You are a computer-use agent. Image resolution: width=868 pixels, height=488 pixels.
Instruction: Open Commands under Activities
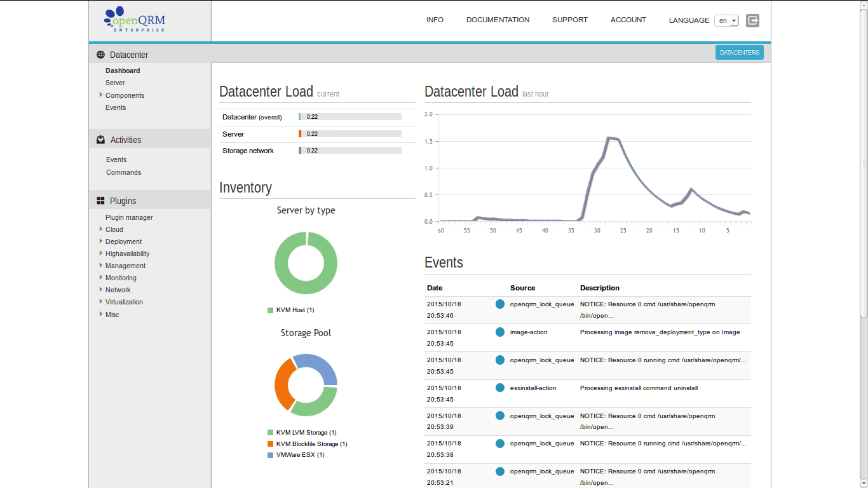pyautogui.click(x=123, y=172)
